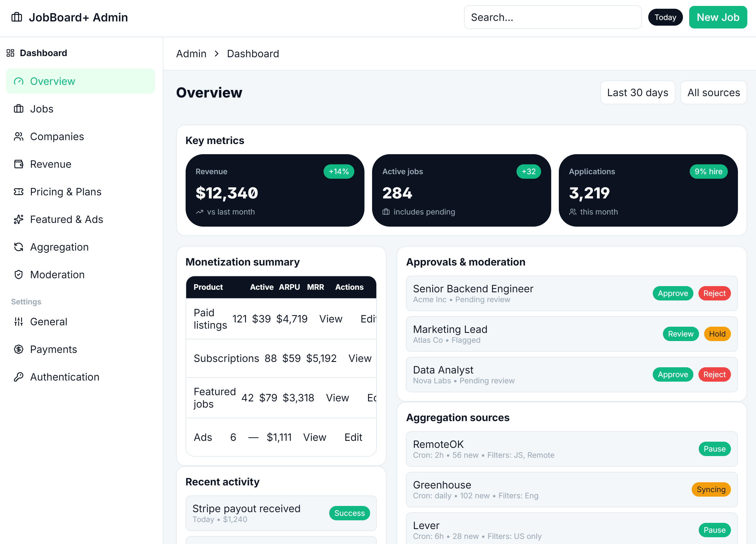Viewport: 756px width, 544px height.
Task: Select the Aggregation sync icon
Action: pyautogui.click(x=18, y=247)
